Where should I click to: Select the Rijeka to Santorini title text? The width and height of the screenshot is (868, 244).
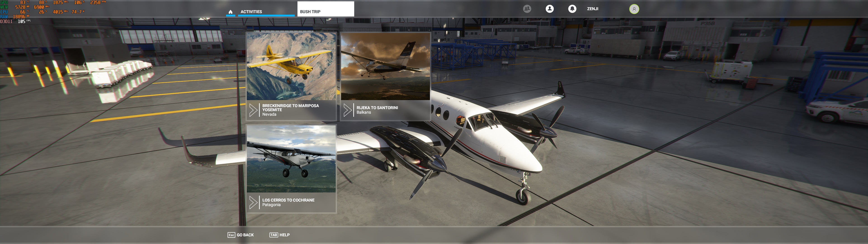pyautogui.click(x=377, y=108)
